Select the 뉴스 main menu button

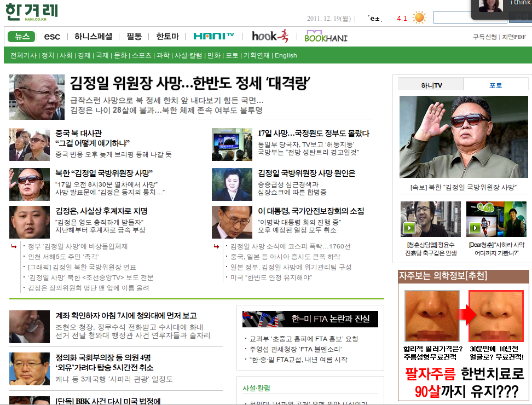click(22, 37)
